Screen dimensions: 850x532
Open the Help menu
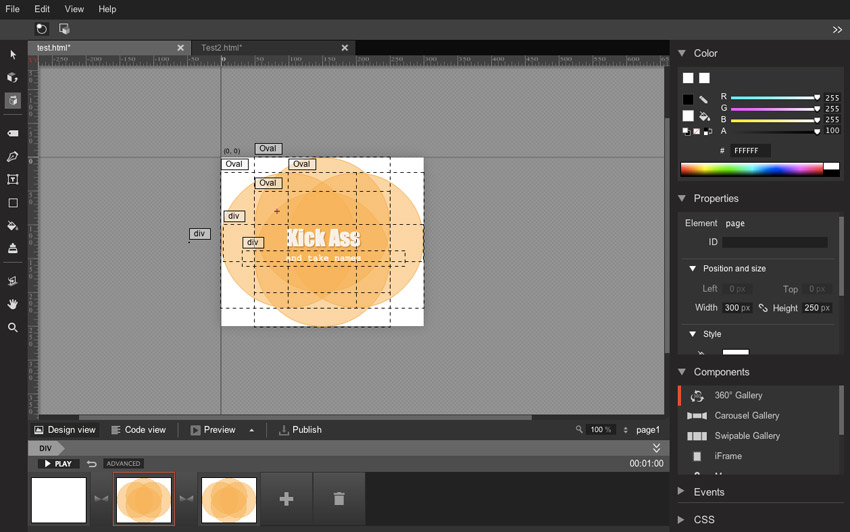[x=107, y=9]
